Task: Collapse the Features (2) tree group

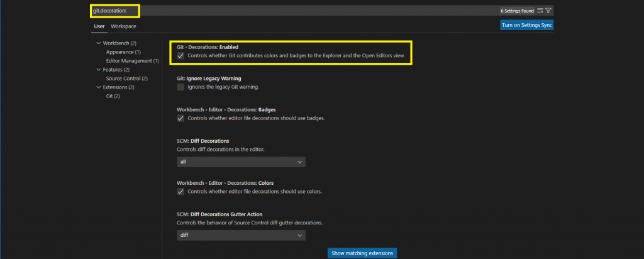Action: tap(113, 70)
